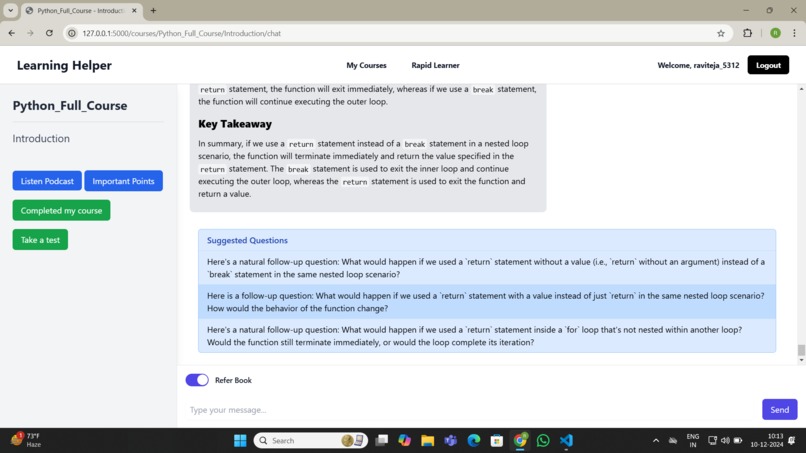Open Chrome three-dot menu

[x=794, y=33]
